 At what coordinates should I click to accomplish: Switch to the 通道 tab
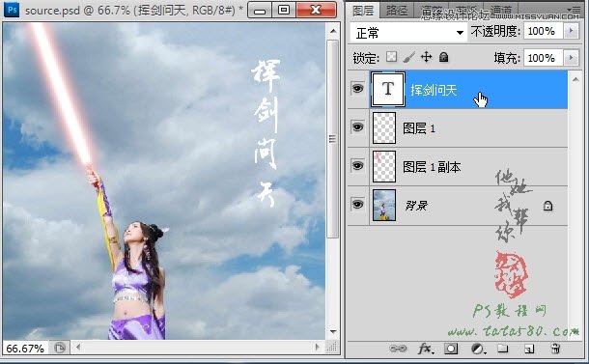click(x=501, y=11)
